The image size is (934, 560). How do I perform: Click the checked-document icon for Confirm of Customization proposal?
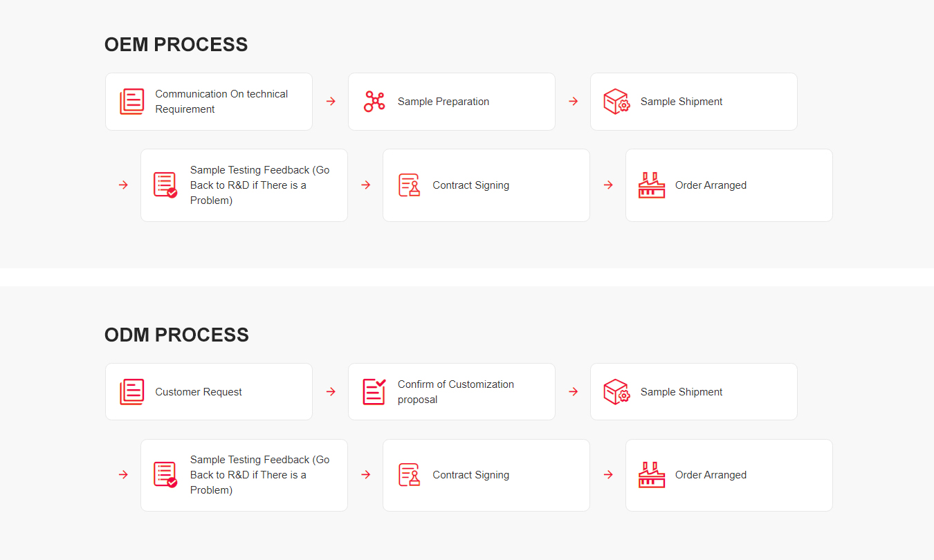(374, 392)
